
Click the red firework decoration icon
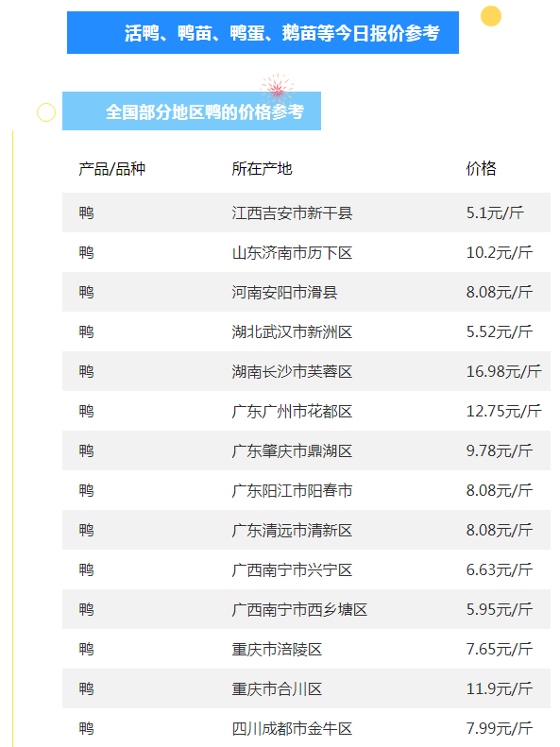click(278, 89)
